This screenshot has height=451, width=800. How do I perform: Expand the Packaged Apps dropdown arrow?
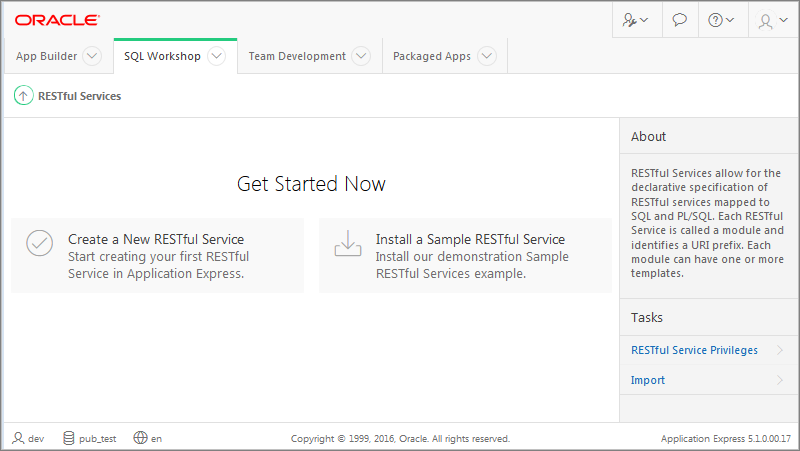[x=487, y=56]
